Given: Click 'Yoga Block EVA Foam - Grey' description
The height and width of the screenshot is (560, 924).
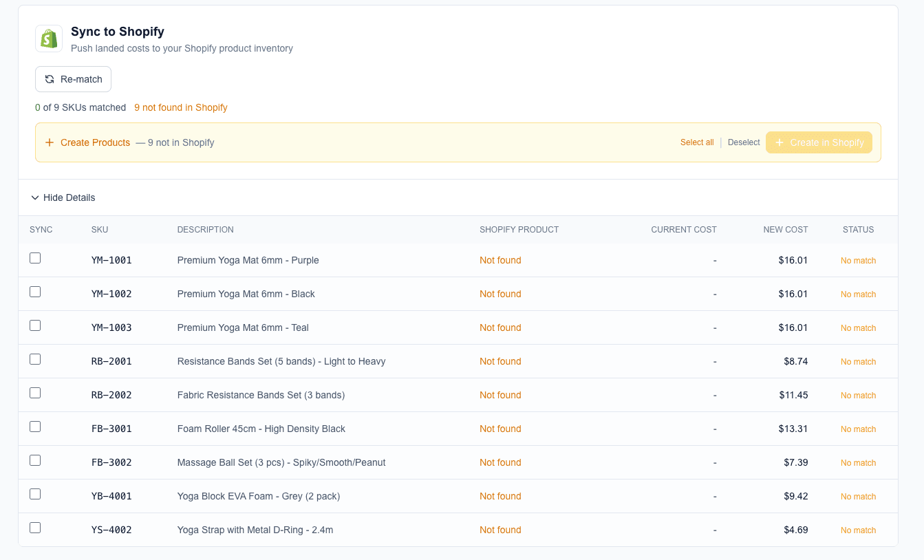Looking at the screenshot, I should point(259,496).
